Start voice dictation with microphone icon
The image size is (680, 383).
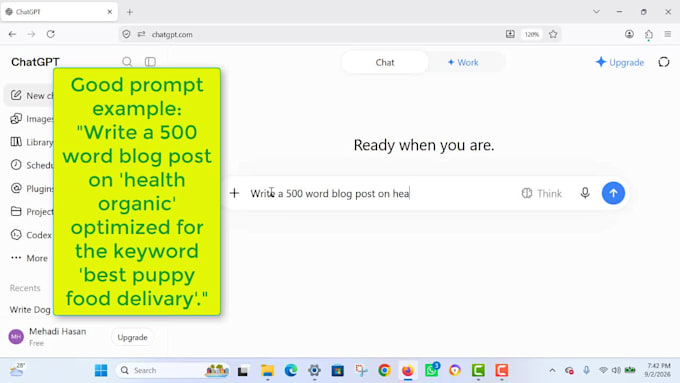click(585, 193)
